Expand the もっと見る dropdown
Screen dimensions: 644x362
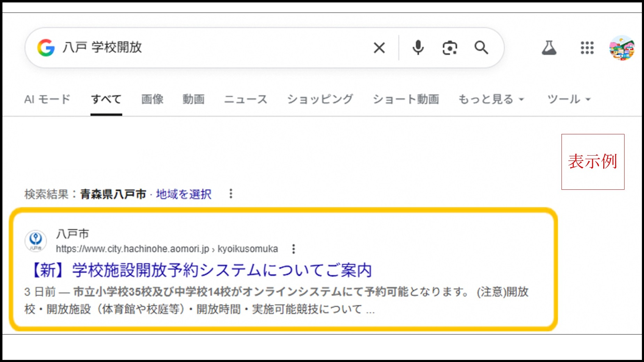(487, 99)
